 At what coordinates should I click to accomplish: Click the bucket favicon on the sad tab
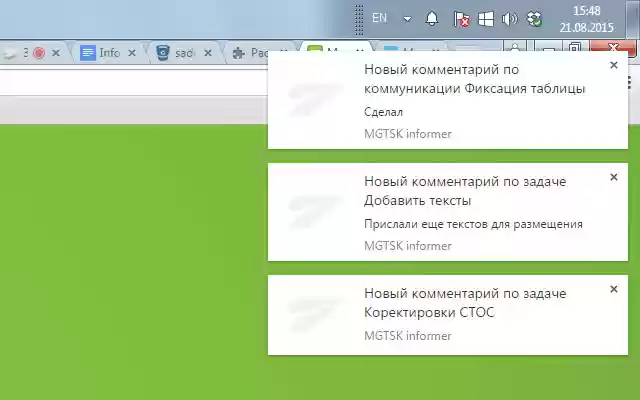[x=163, y=53]
